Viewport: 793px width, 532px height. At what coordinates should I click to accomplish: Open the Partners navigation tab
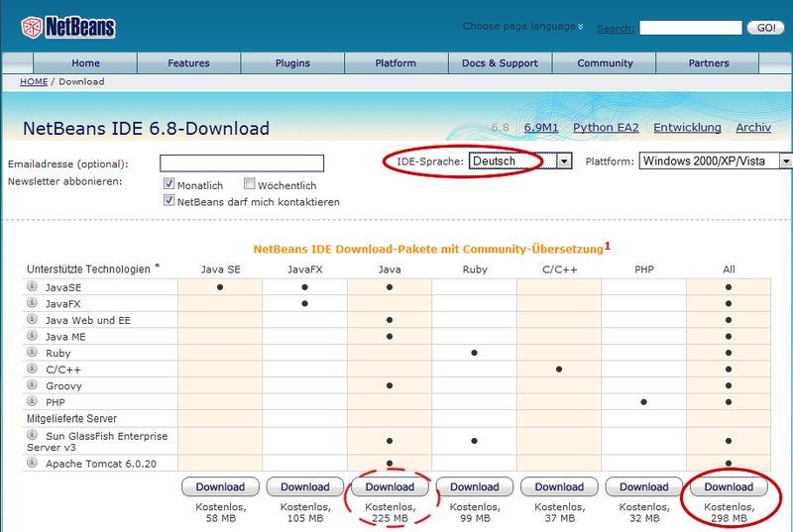tap(709, 63)
